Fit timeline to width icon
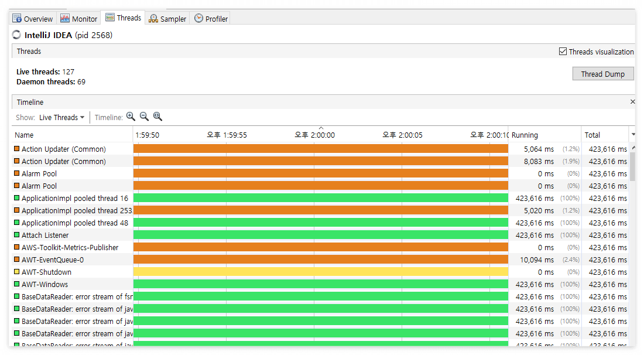 (157, 117)
